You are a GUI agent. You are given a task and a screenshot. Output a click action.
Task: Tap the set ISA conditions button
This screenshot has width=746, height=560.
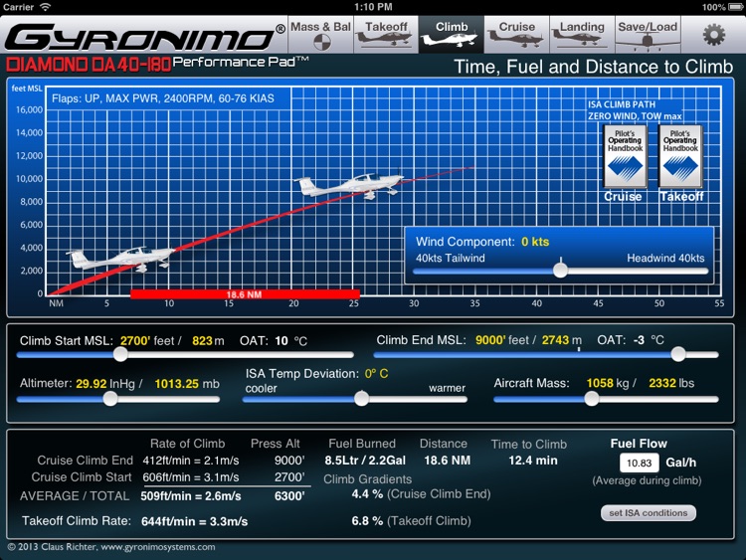tap(648, 513)
